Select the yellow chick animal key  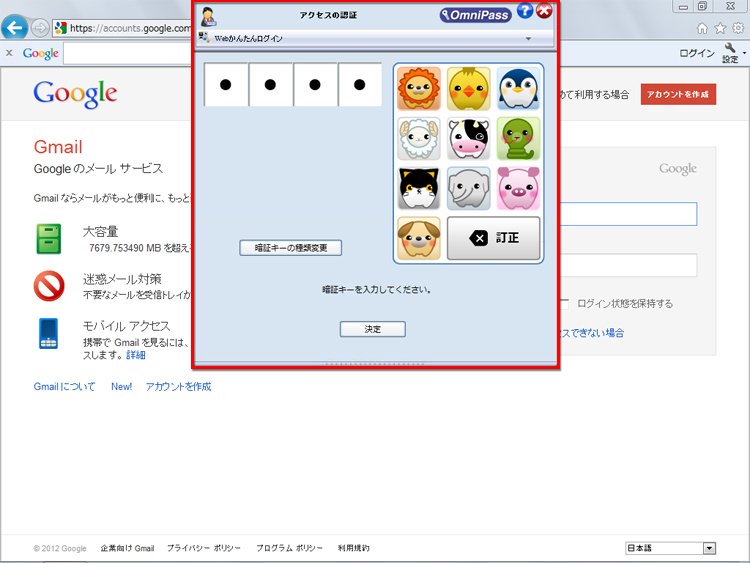(x=468, y=88)
